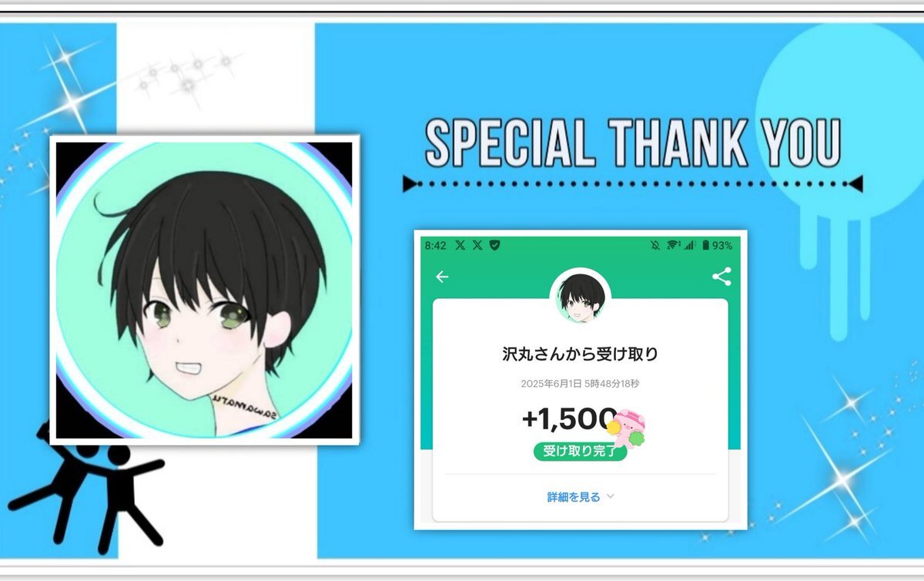Tap the share icon in the green header
This screenshot has height=581, width=924.
point(721,277)
